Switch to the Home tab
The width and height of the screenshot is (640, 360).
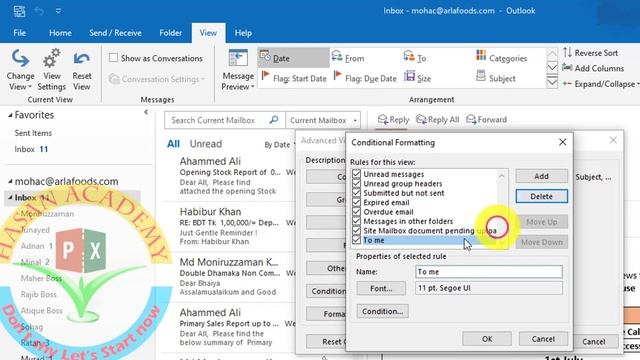pyautogui.click(x=60, y=33)
